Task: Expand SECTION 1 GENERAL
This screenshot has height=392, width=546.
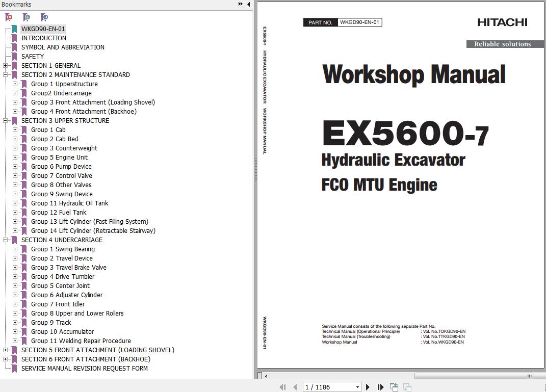Action: click(5, 65)
